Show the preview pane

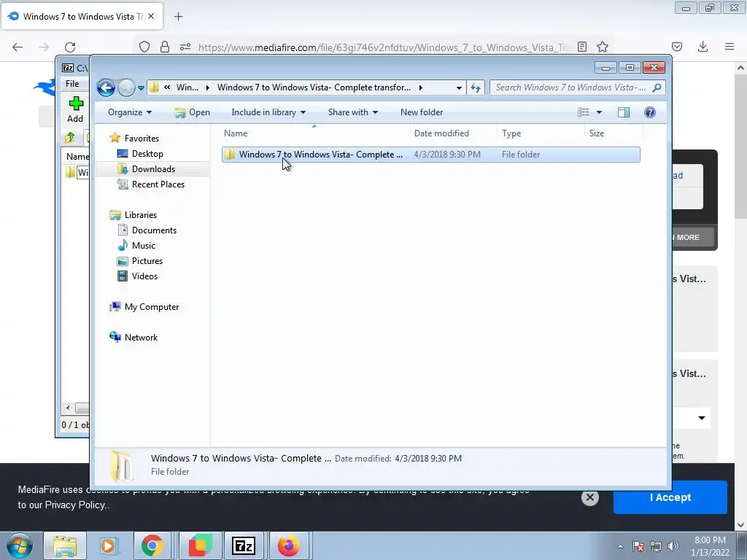pyautogui.click(x=623, y=112)
